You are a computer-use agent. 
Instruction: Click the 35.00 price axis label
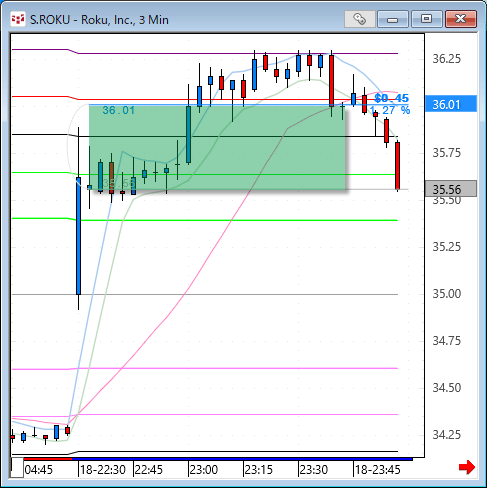(x=446, y=294)
